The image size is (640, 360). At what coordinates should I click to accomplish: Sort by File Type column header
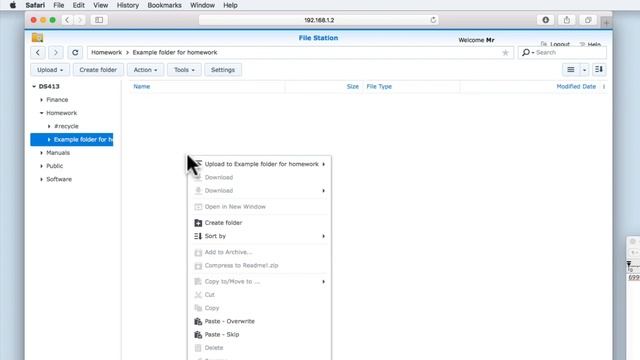tap(379, 87)
